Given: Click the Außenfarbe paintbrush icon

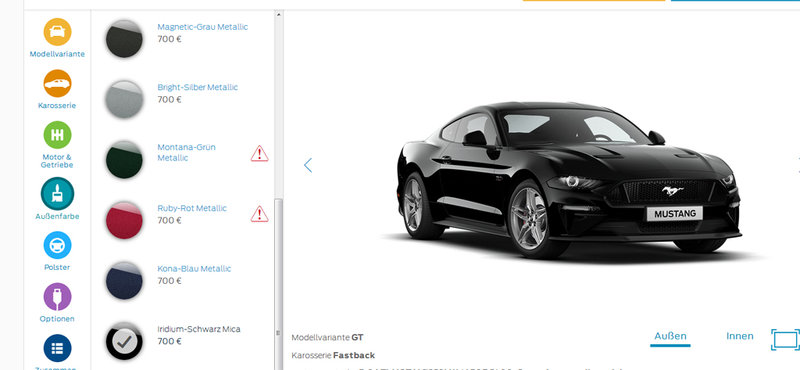Looking at the screenshot, I should tap(57, 193).
